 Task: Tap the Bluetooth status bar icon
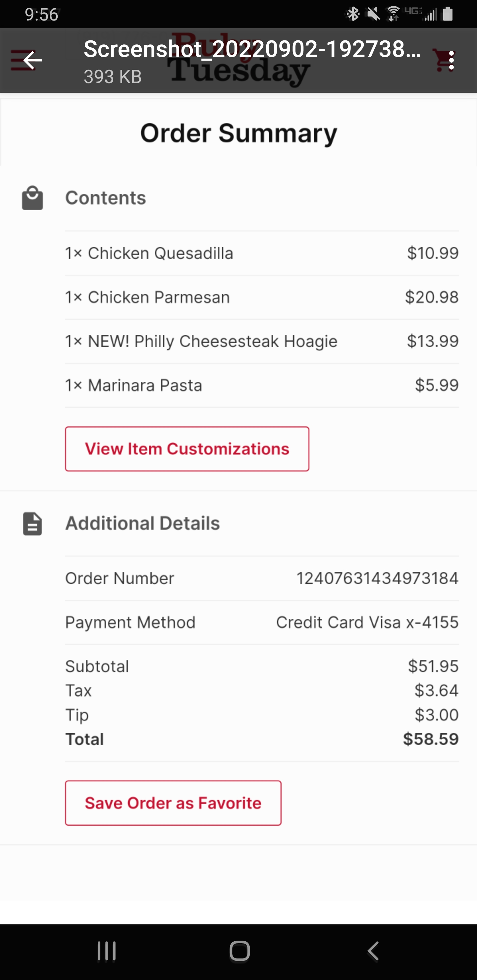353,15
